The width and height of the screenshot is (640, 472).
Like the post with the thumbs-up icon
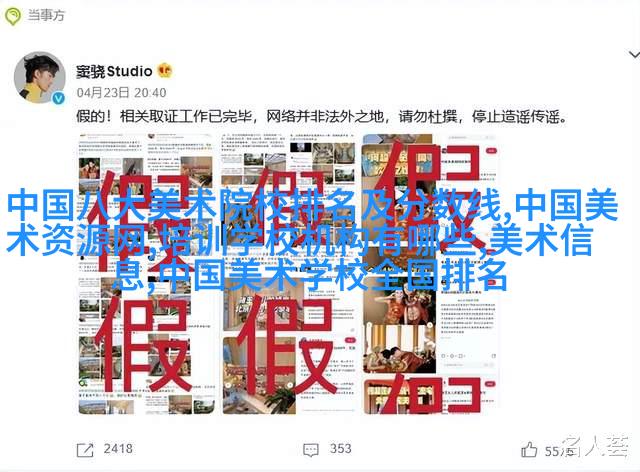point(529,450)
